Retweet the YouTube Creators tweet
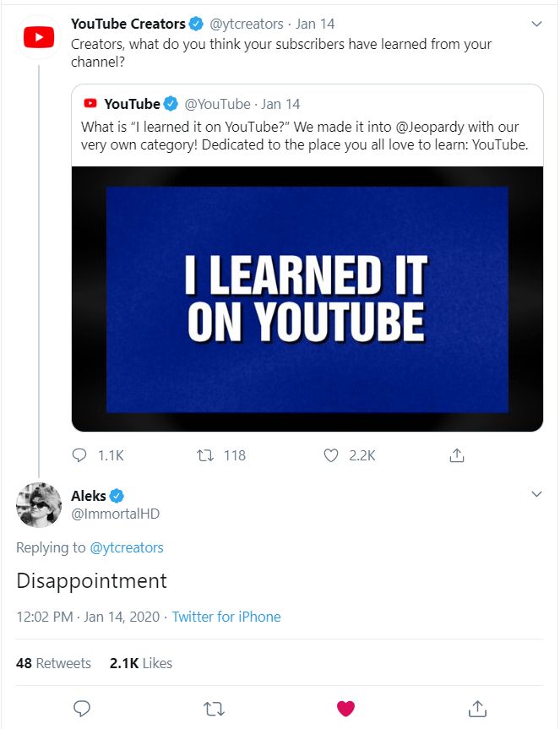 (x=204, y=455)
